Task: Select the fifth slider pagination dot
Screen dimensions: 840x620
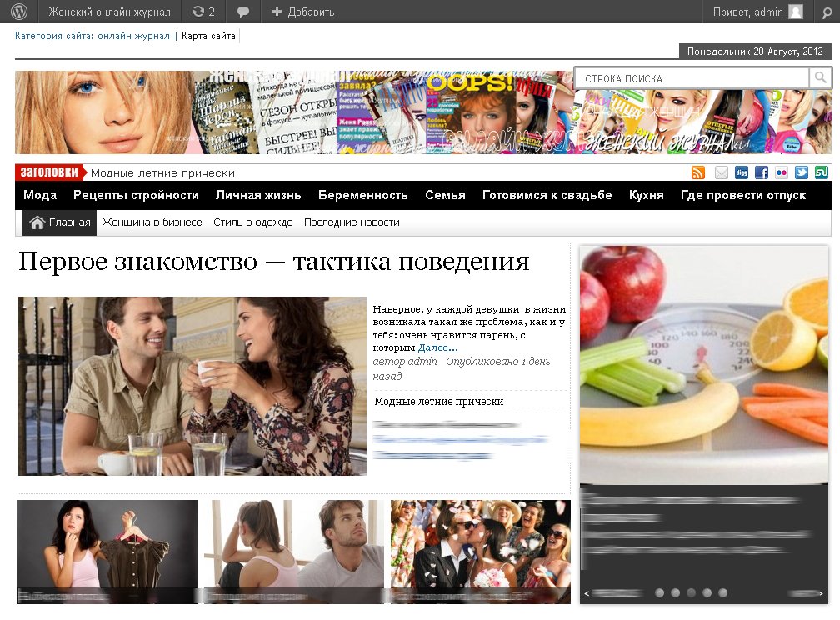Action: [723, 593]
